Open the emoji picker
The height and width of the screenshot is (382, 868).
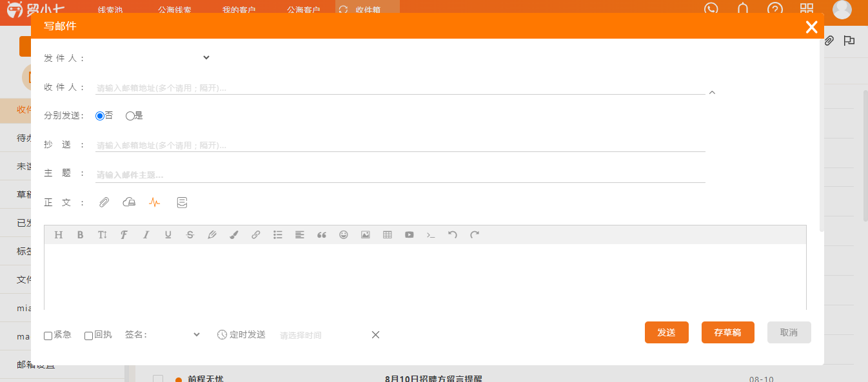click(x=344, y=235)
